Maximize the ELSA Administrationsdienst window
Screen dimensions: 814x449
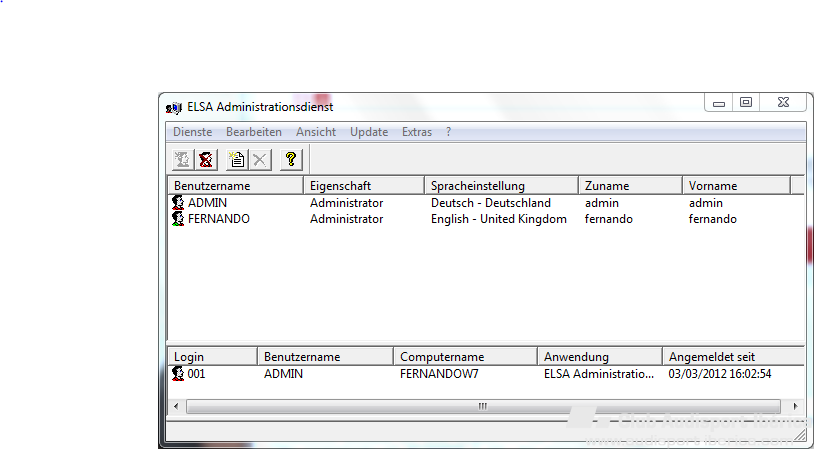point(746,103)
